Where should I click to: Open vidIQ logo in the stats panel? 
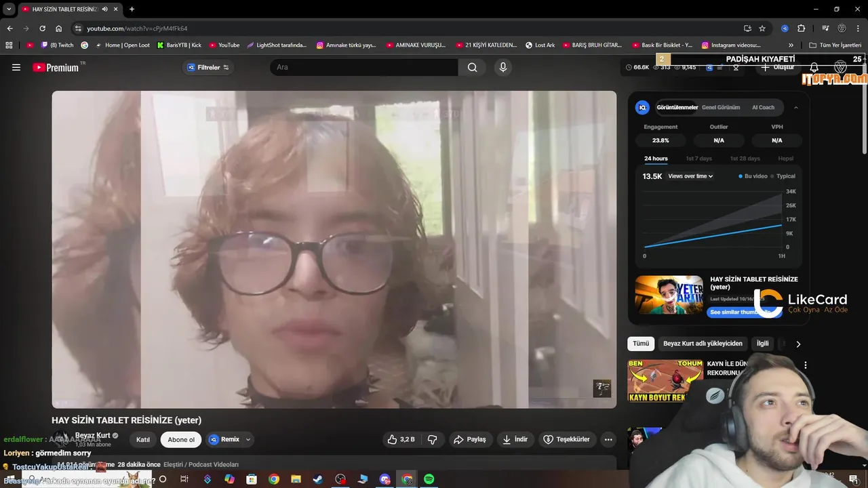tap(642, 107)
